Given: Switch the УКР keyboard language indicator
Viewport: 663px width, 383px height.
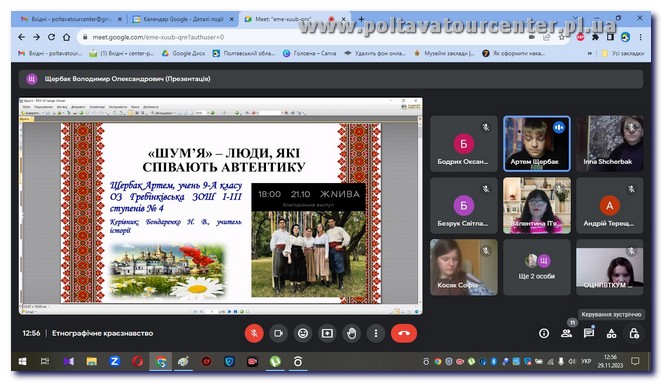Looking at the screenshot, I should [586, 361].
